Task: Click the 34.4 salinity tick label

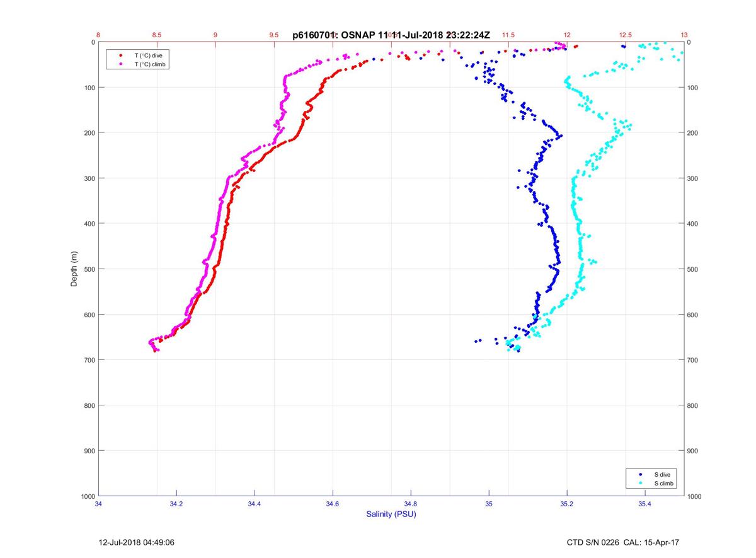Action: click(255, 504)
